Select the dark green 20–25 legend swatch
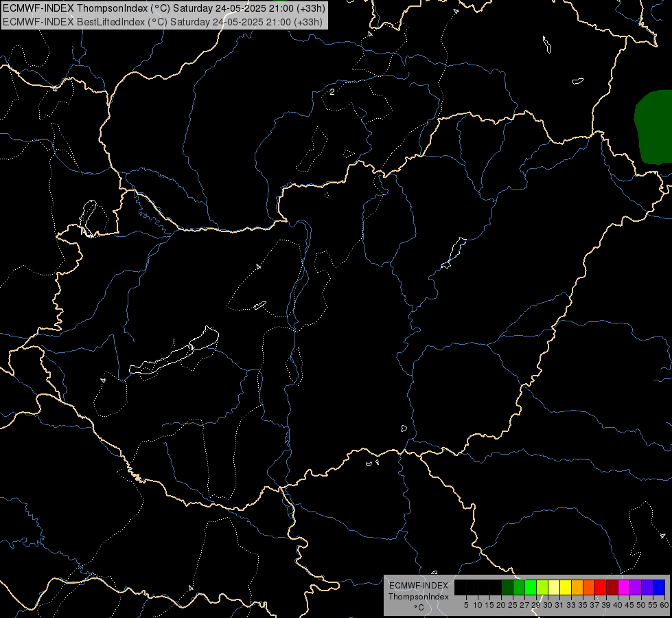 coord(507,587)
